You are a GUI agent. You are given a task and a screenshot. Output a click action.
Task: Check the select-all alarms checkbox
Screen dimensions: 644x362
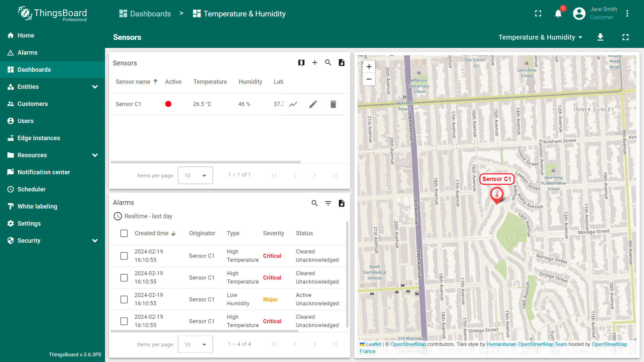pyautogui.click(x=124, y=233)
